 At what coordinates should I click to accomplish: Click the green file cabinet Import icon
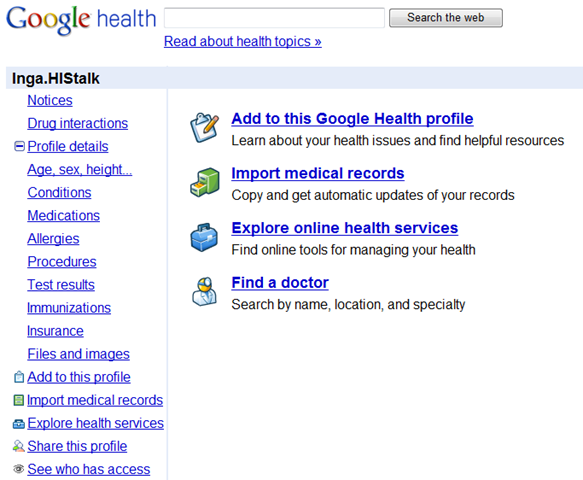[x=204, y=182]
